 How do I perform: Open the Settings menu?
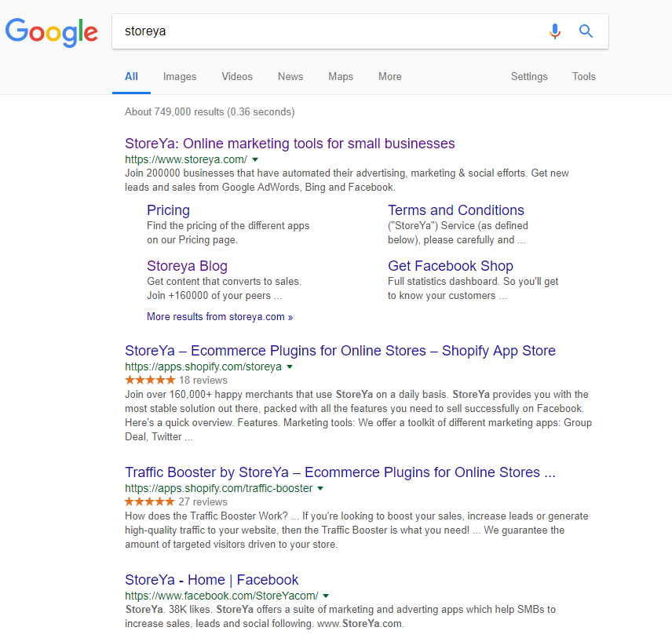point(529,77)
